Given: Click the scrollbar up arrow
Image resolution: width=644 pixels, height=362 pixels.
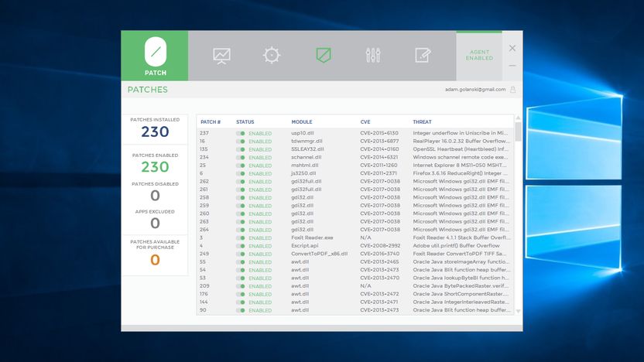Looking at the screenshot, I should click(x=518, y=118).
